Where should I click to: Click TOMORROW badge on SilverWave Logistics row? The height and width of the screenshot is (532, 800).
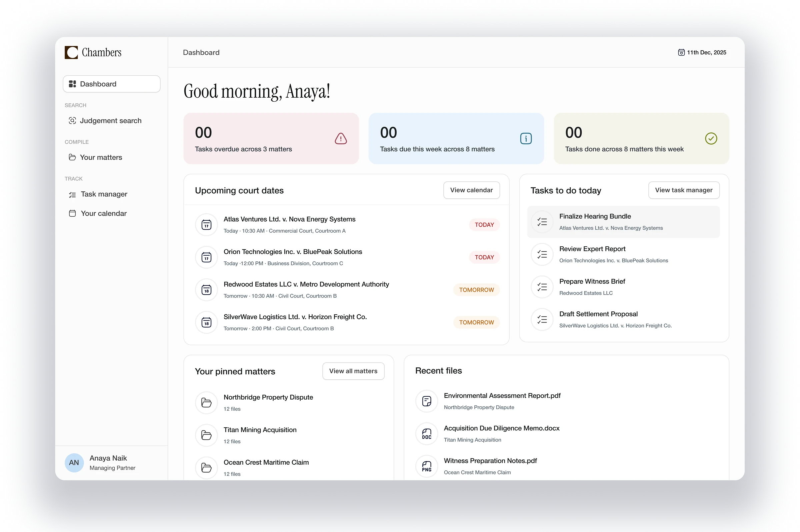476,323
